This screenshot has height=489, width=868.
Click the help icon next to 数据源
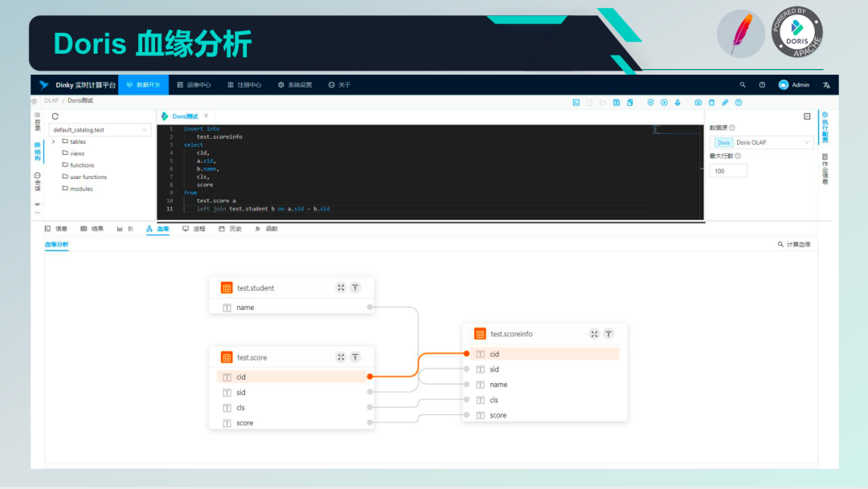click(732, 128)
